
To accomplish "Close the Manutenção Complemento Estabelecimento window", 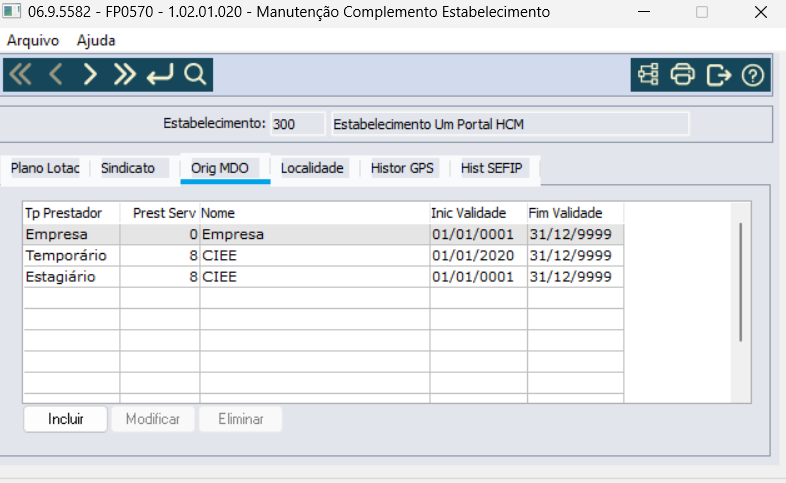I will tap(760, 12).
